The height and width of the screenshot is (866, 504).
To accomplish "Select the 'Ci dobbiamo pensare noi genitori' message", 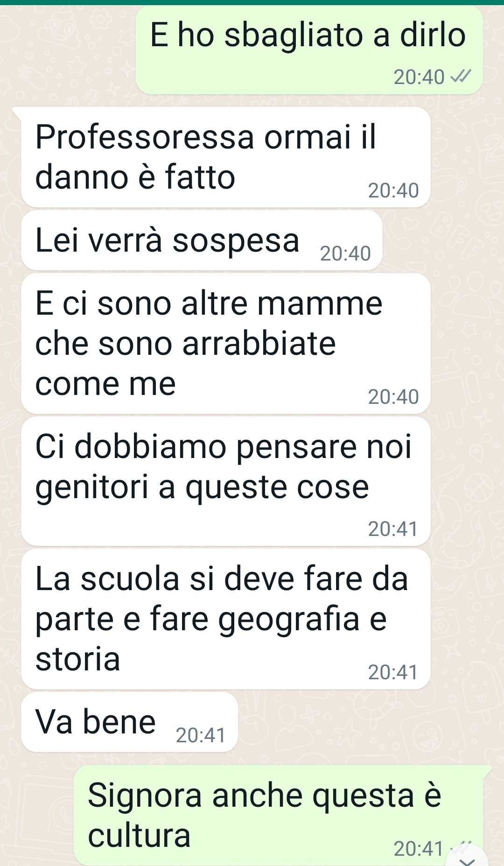I will tap(225, 481).
